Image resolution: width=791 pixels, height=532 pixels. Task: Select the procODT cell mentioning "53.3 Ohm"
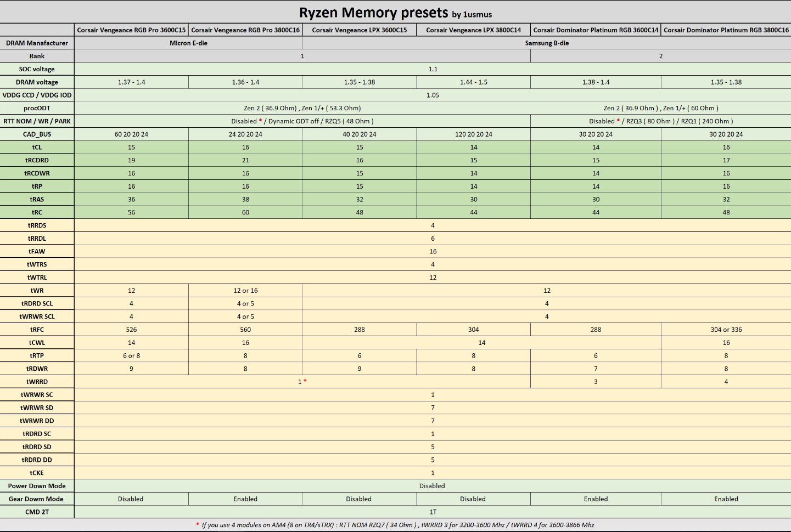click(302, 108)
